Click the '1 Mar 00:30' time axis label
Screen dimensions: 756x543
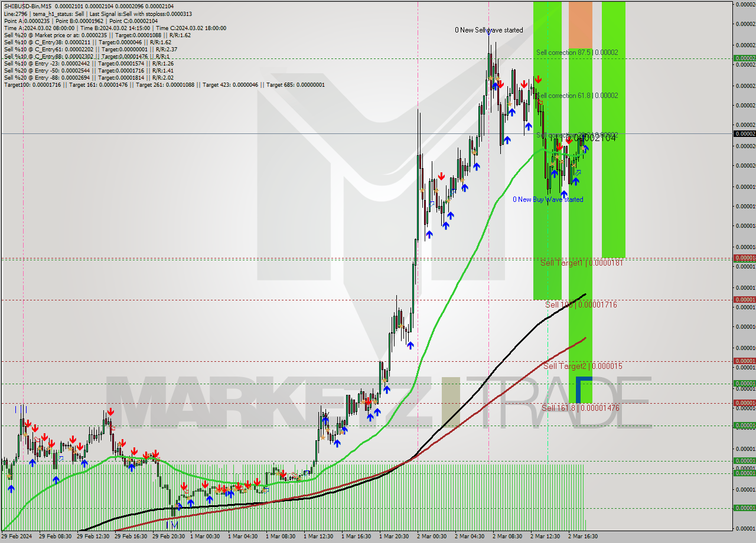(x=205, y=537)
